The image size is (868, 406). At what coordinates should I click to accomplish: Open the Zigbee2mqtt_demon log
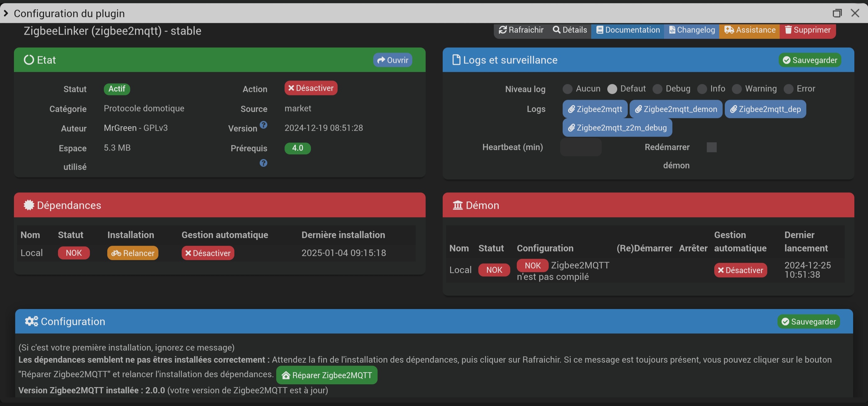coord(676,109)
